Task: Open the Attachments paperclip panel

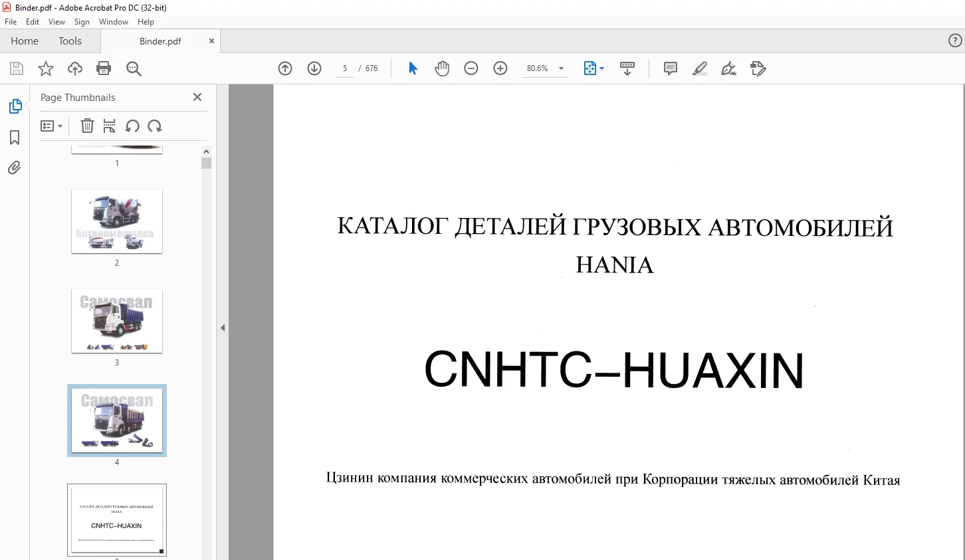Action: pyautogui.click(x=15, y=167)
